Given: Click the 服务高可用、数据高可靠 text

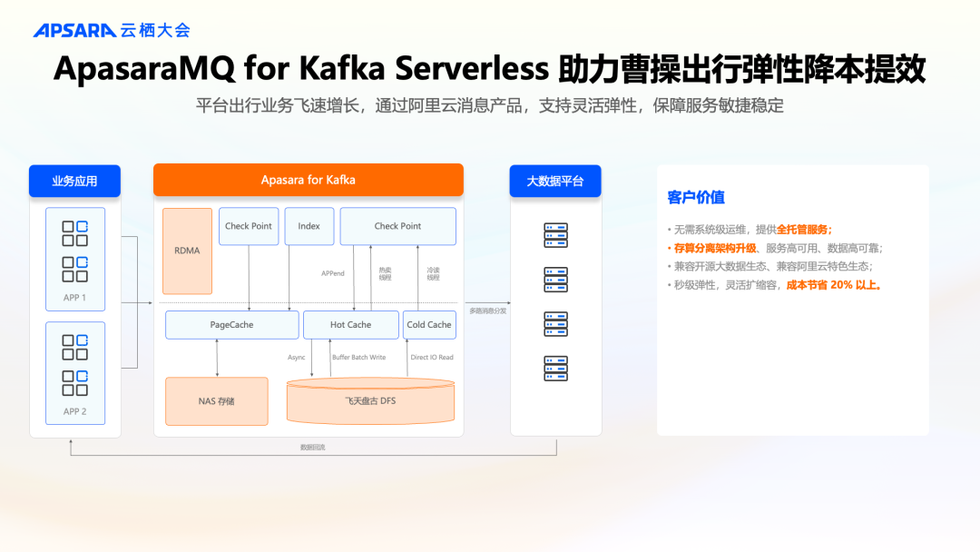Looking at the screenshot, I should (822, 248).
